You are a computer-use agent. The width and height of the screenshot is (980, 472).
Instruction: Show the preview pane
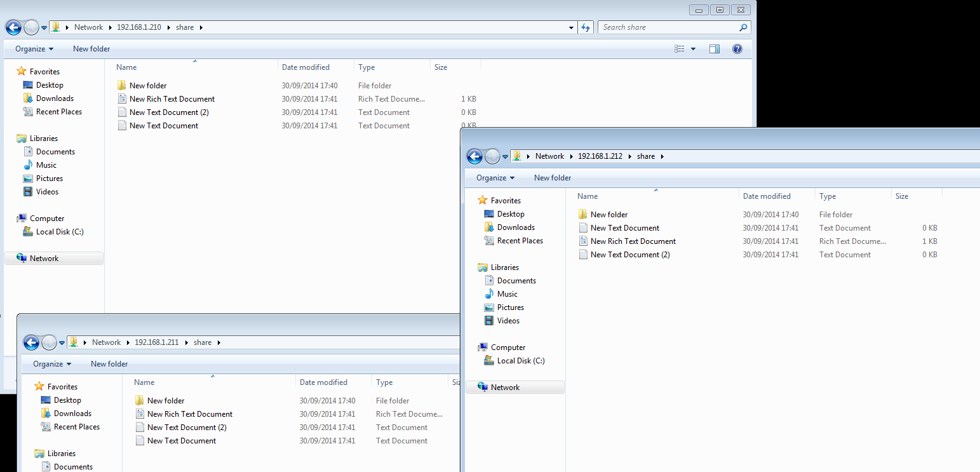pos(715,48)
